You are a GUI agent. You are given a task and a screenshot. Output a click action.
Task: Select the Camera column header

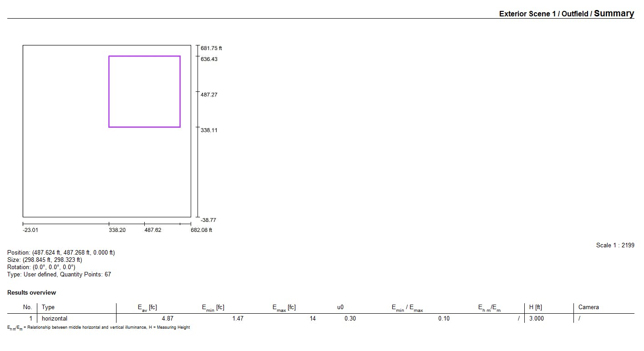[588, 307]
